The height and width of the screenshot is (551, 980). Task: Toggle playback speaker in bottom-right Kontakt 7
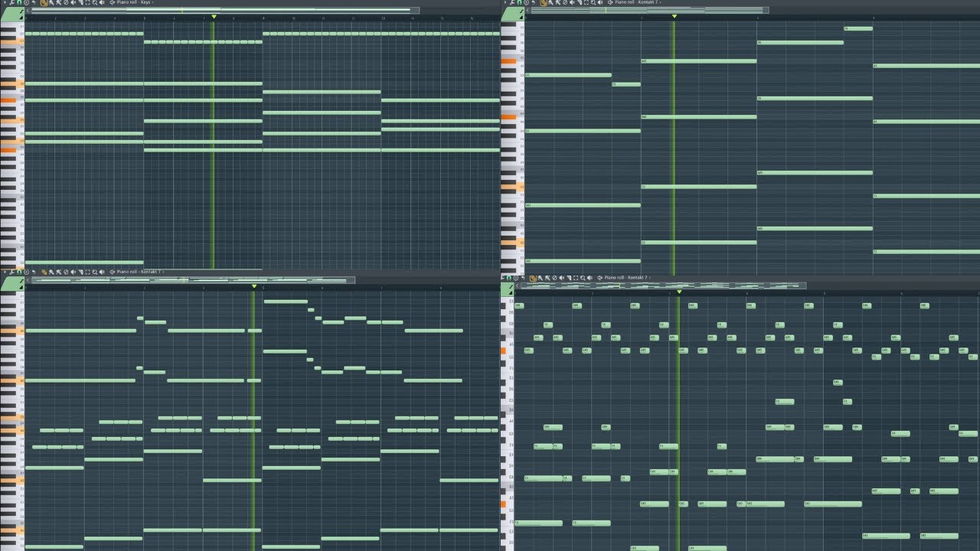(x=590, y=278)
